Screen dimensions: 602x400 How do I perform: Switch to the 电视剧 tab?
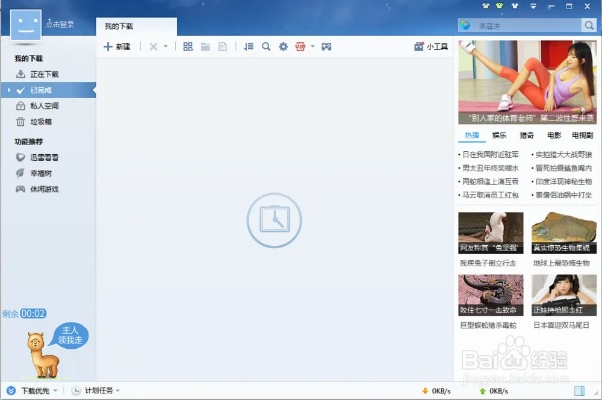coord(582,135)
